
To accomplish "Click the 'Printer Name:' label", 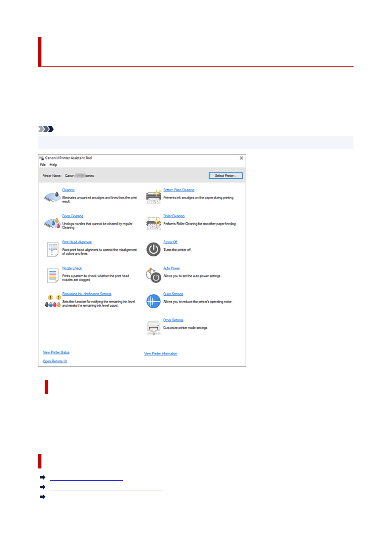I will click(x=52, y=176).
